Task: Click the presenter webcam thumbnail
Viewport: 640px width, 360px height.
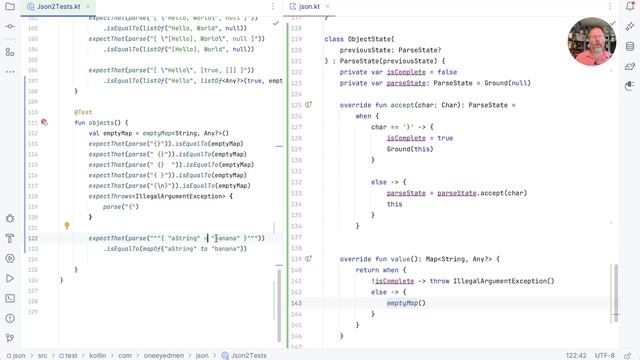Action: 592,41
